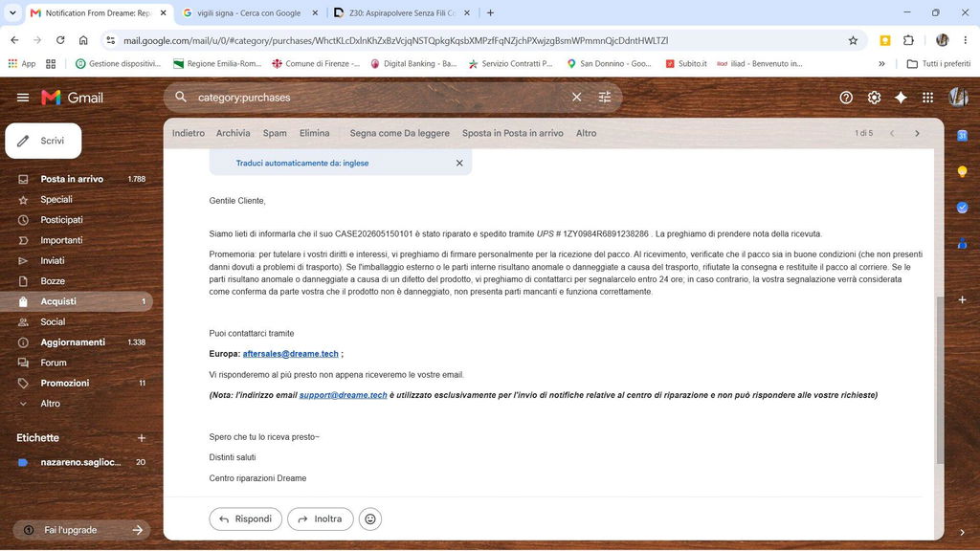This screenshot has width=980, height=551.
Task: Add an emoji reaction to the email
Action: coord(370,519)
